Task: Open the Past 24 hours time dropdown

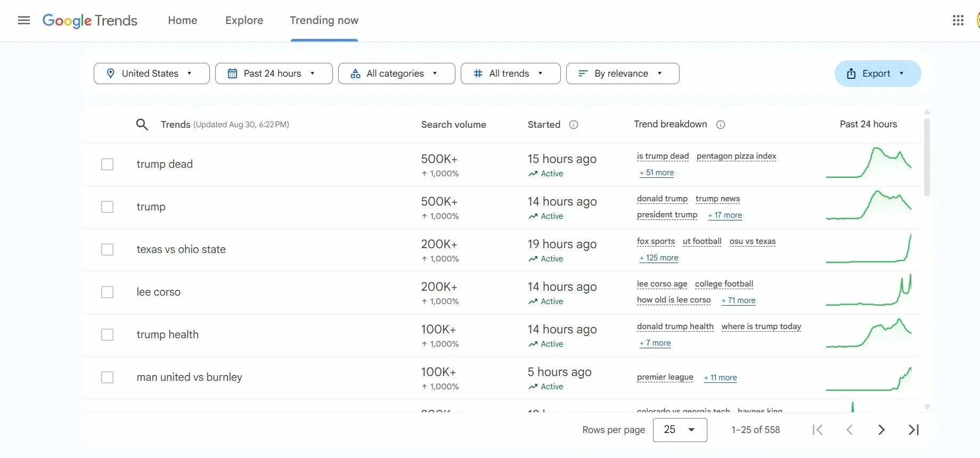Action: [x=274, y=73]
